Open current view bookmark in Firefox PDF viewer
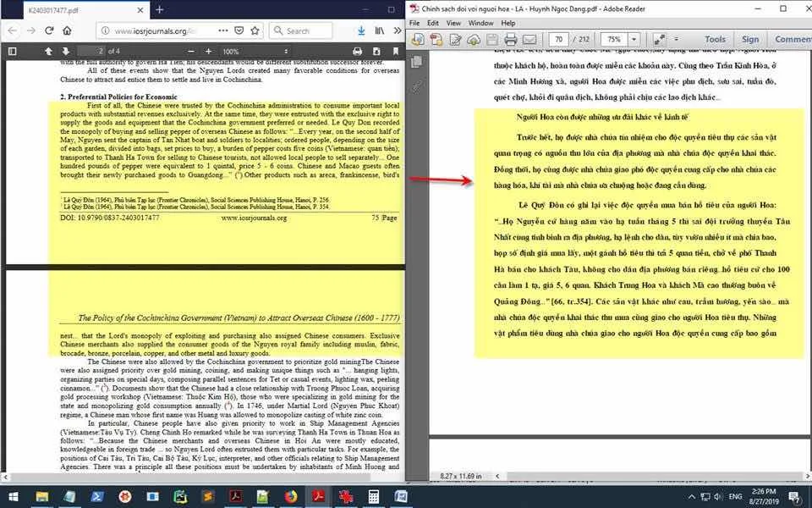 pyautogui.click(x=396, y=52)
